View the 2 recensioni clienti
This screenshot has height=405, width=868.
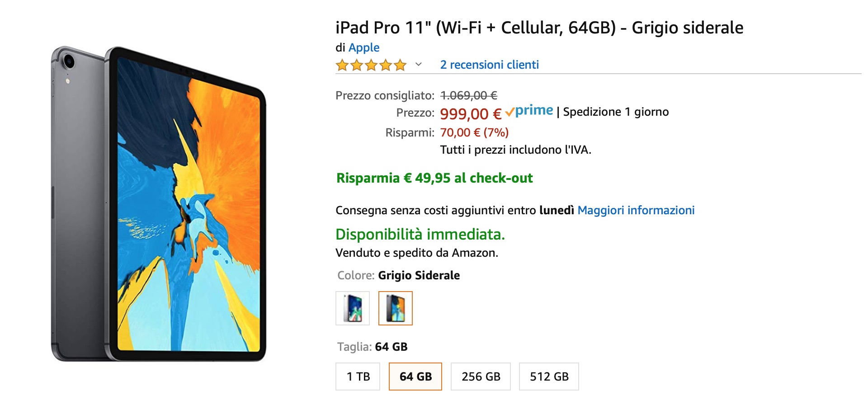click(x=489, y=65)
